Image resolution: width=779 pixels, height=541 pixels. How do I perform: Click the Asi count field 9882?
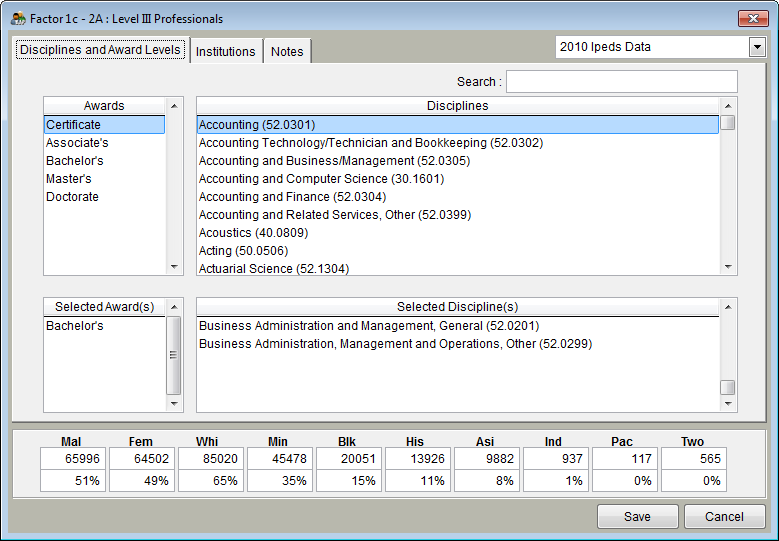[x=487, y=459]
